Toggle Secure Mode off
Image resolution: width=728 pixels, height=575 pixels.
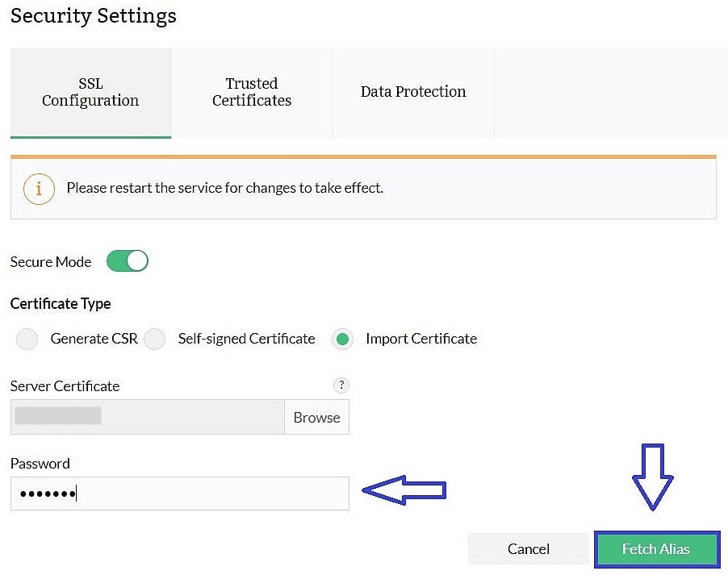pyautogui.click(x=127, y=260)
